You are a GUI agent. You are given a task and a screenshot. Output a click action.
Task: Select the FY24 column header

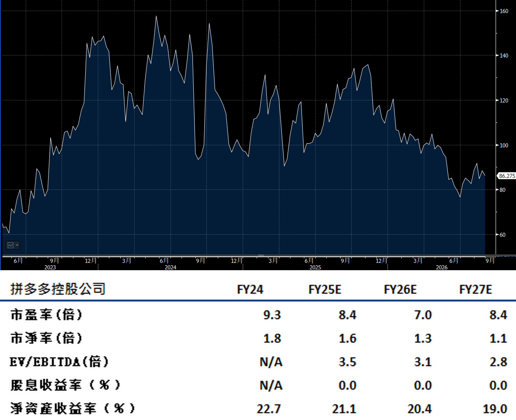point(250,289)
